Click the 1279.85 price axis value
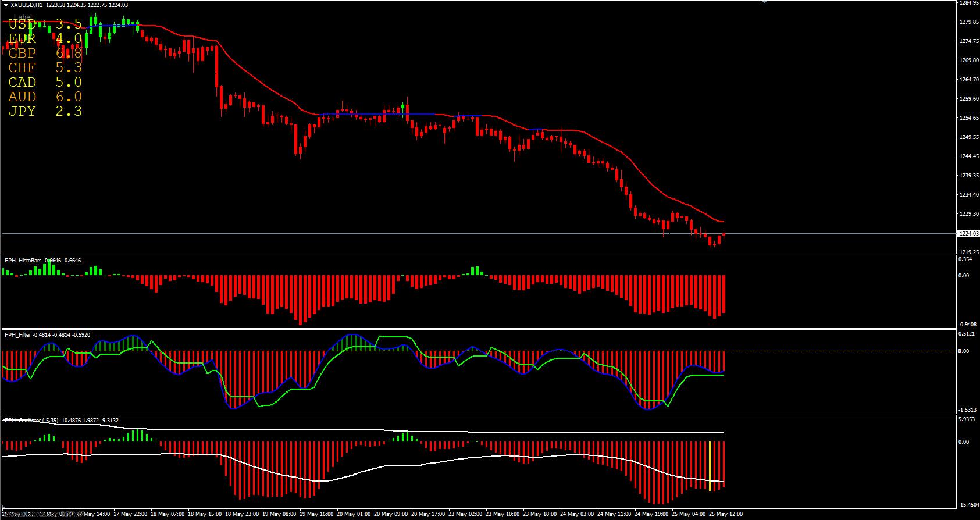The height and width of the screenshot is (520, 980). (968, 22)
